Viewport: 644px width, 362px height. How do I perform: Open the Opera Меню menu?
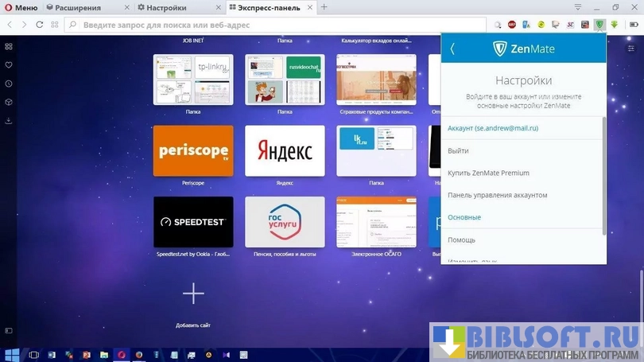point(21,7)
